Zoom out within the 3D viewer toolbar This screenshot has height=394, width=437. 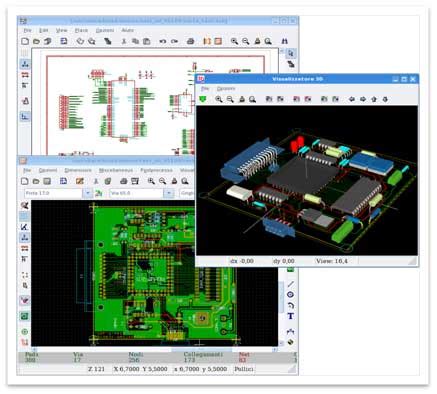230,99
